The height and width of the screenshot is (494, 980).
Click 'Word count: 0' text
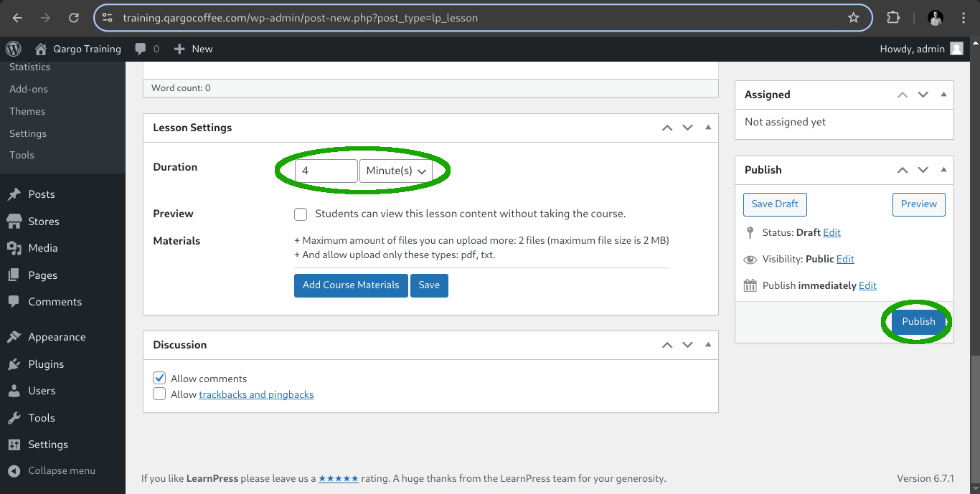click(x=181, y=88)
